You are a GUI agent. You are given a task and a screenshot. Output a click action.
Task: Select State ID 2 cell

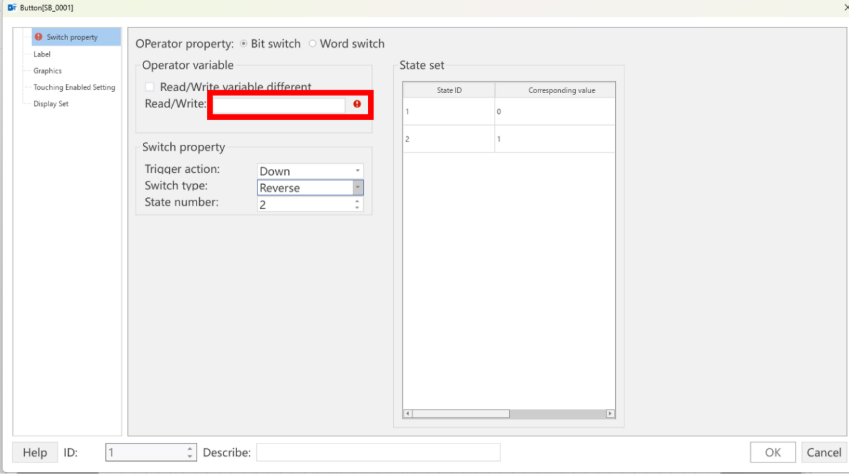(449, 139)
